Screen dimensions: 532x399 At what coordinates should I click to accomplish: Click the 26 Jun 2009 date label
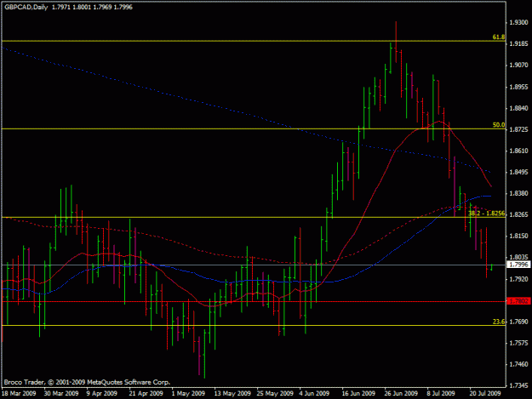tap(402, 393)
